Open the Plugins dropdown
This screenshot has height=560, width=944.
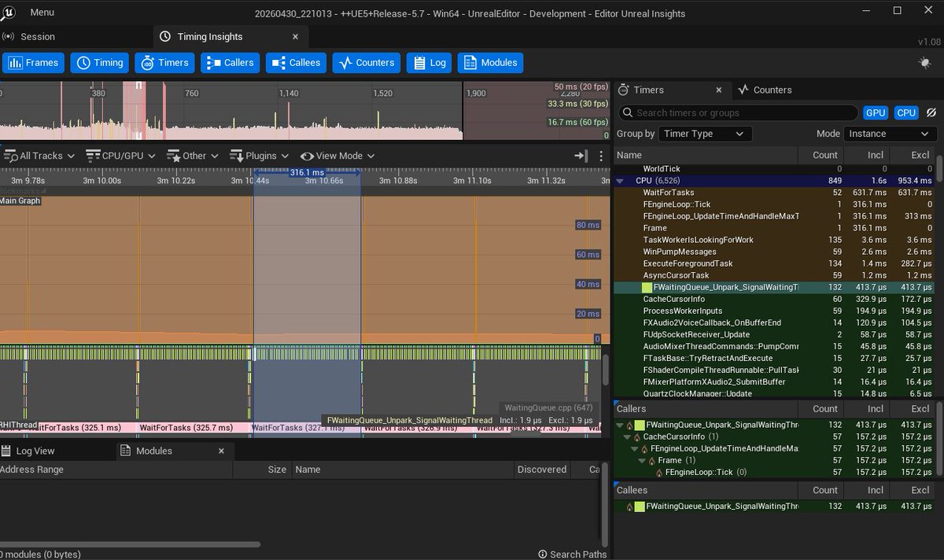click(260, 156)
